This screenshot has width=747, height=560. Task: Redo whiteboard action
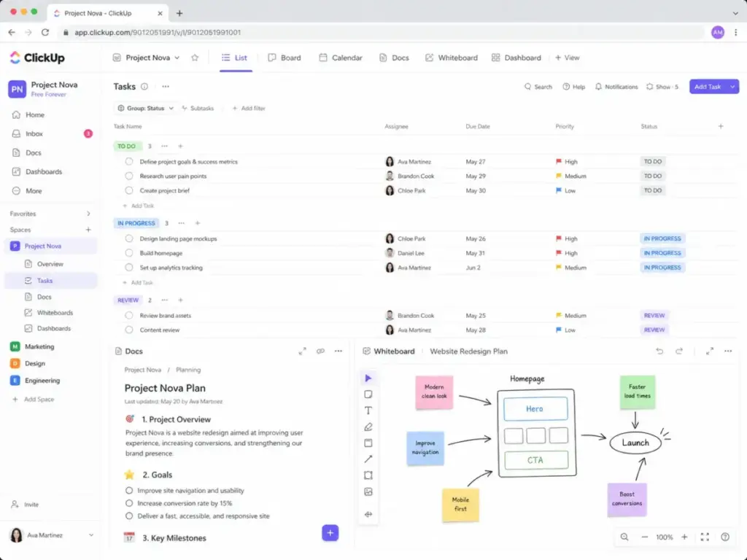(679, 351)
